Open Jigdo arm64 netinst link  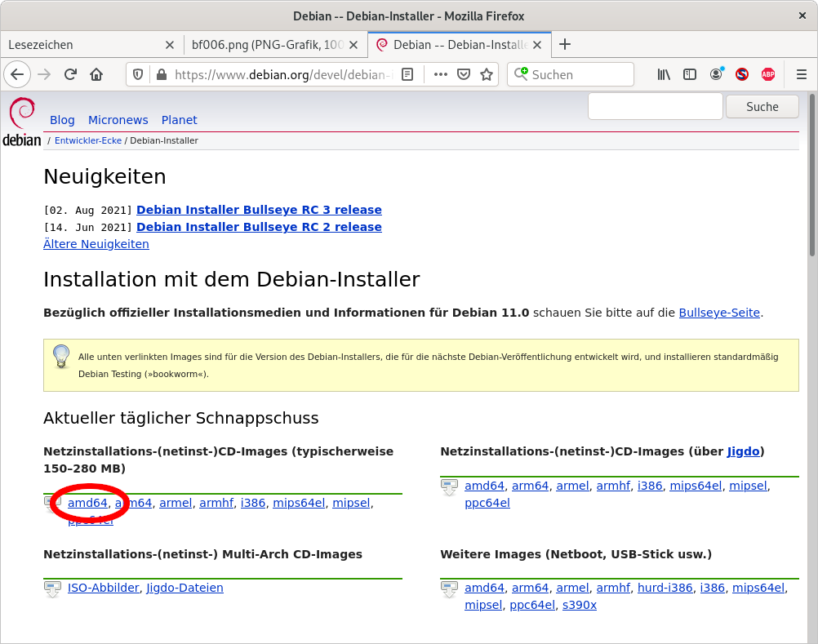530,486
